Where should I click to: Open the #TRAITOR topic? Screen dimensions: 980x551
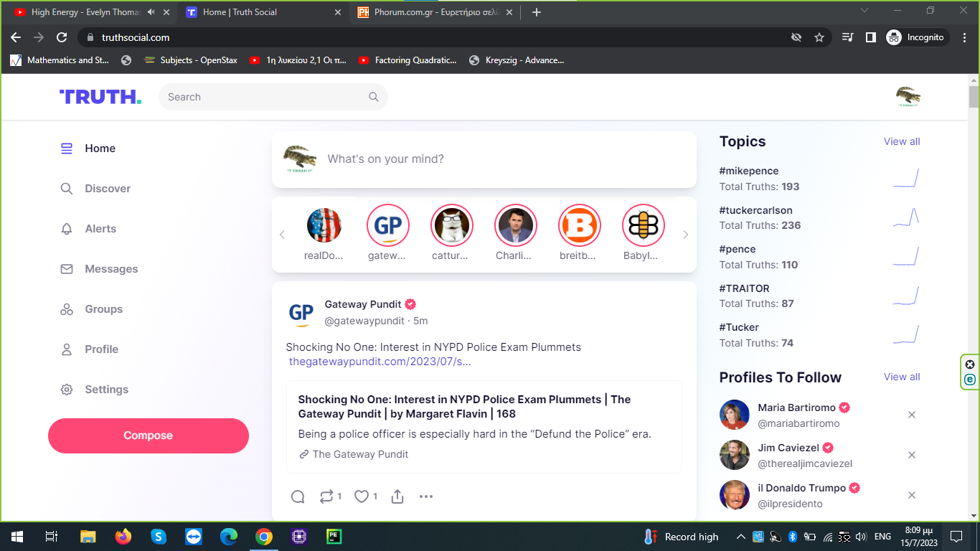point(745,288)
